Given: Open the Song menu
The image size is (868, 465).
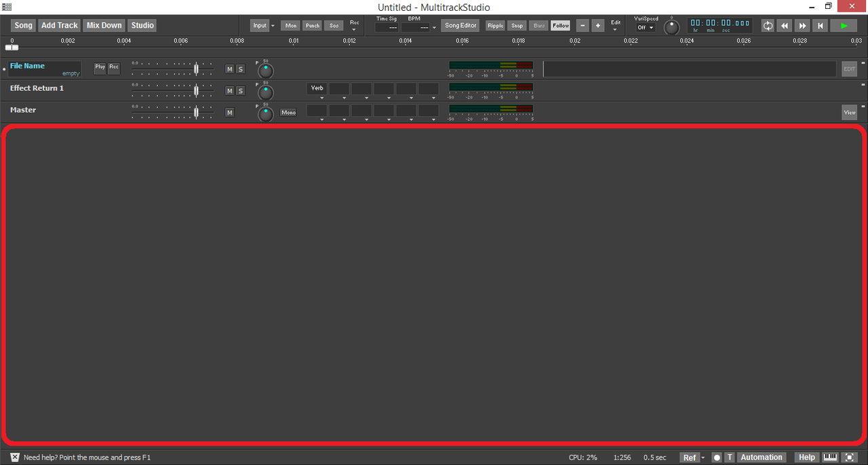Looking at the screenshot, I should coord(23,25).
